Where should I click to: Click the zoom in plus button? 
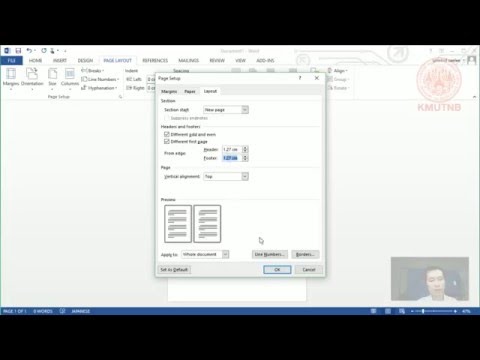pyautogui.click(x=455, y=311)
